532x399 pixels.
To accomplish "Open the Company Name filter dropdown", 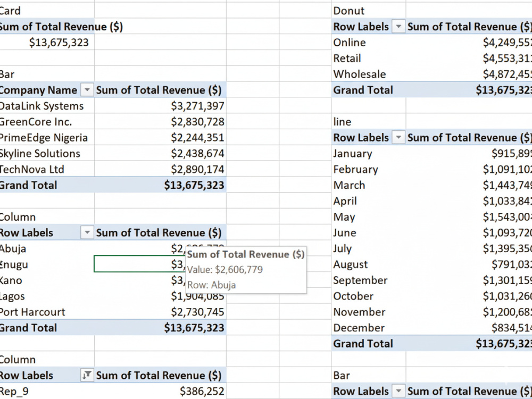I will 87,90.
